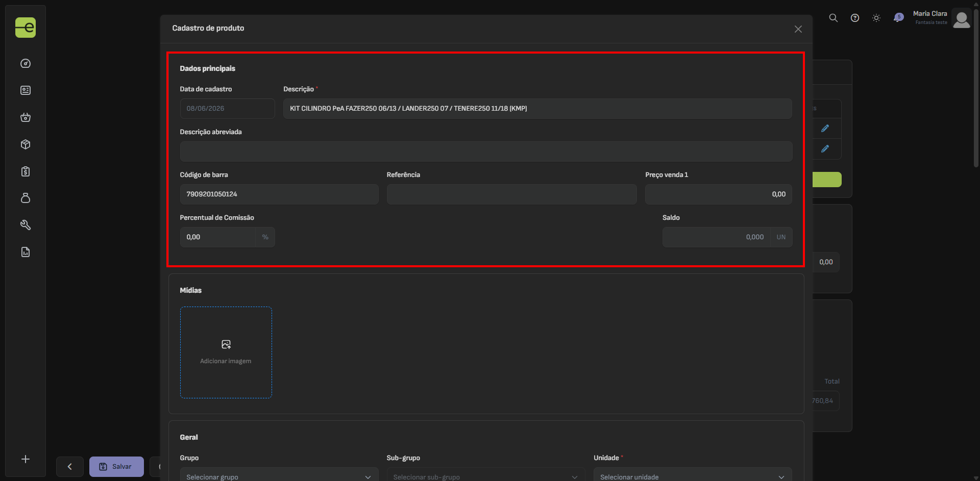
Task: Click the UN unit suffix in Saldo
Action: [781, 237]
